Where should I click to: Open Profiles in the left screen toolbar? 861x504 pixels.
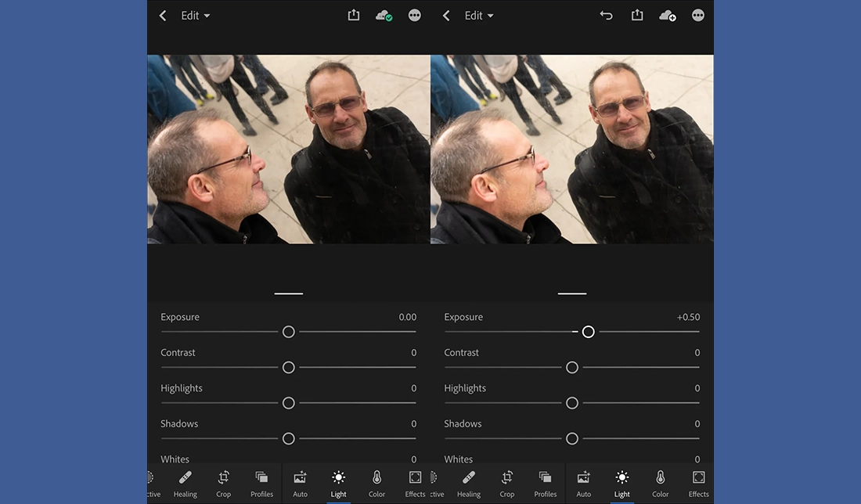pos(261,482)
